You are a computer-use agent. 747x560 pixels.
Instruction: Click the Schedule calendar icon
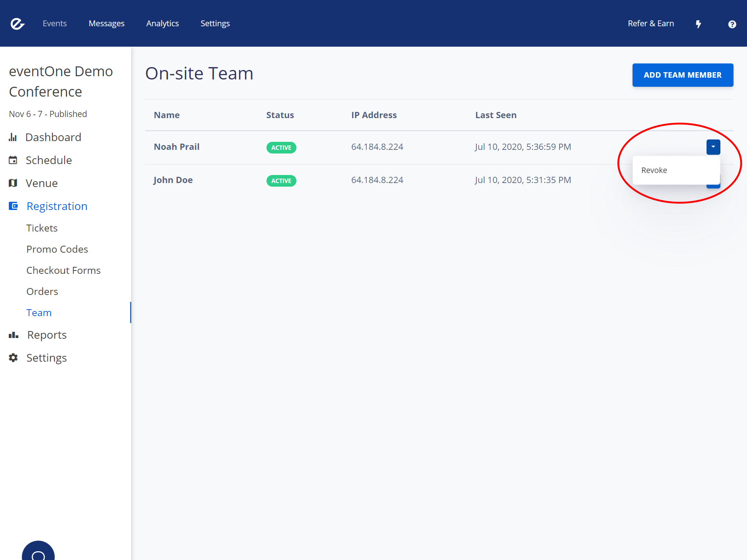point(13,160)
